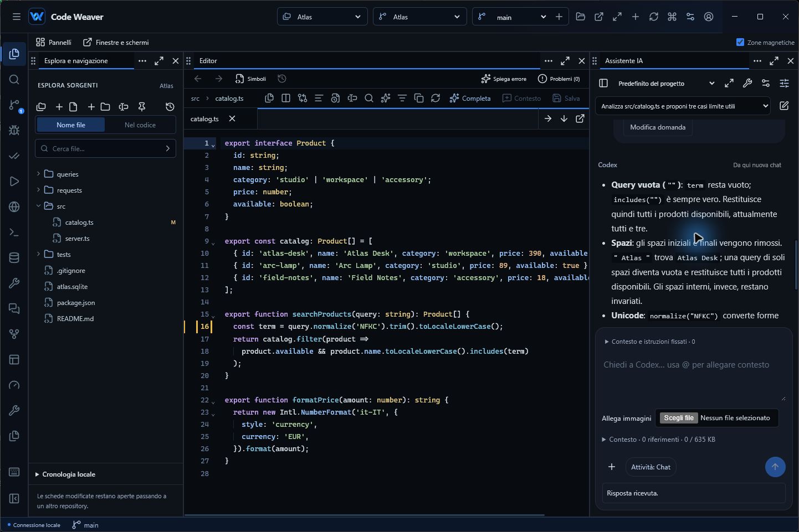This screenshot has width=799, height=532.
Task: Select the catalog.ts editor tab
Action: click(x=204, y=118)
